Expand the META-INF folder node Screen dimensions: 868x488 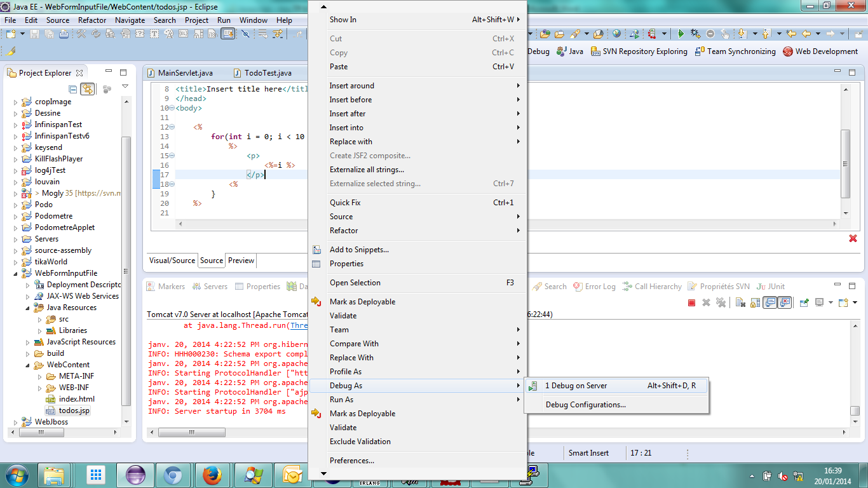(40, 376)
